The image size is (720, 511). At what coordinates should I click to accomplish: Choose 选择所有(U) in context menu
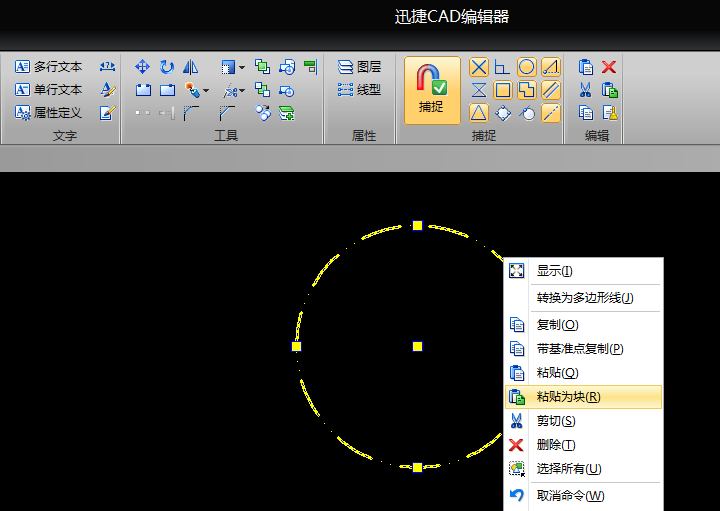583,468
